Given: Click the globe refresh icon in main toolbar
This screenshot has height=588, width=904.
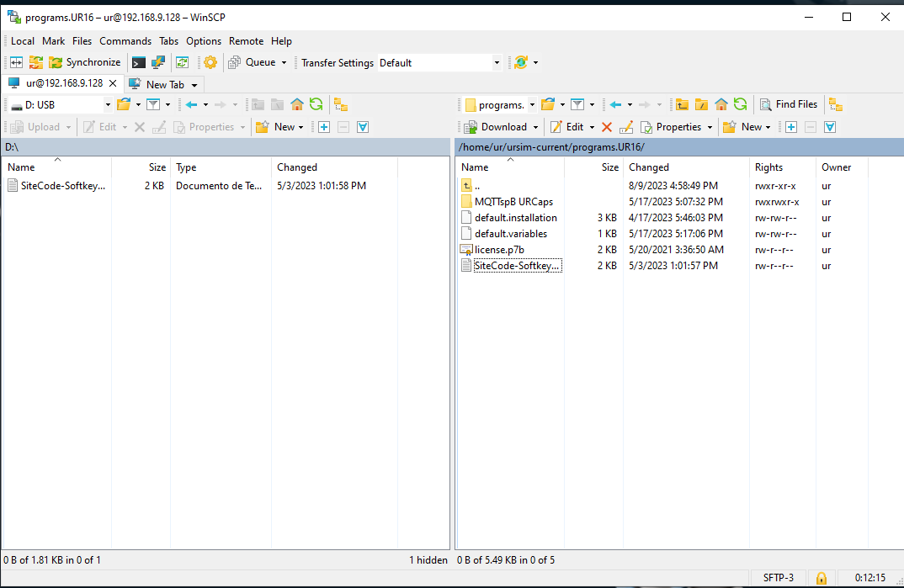Looking at the screenshot, I should [521, 62].
